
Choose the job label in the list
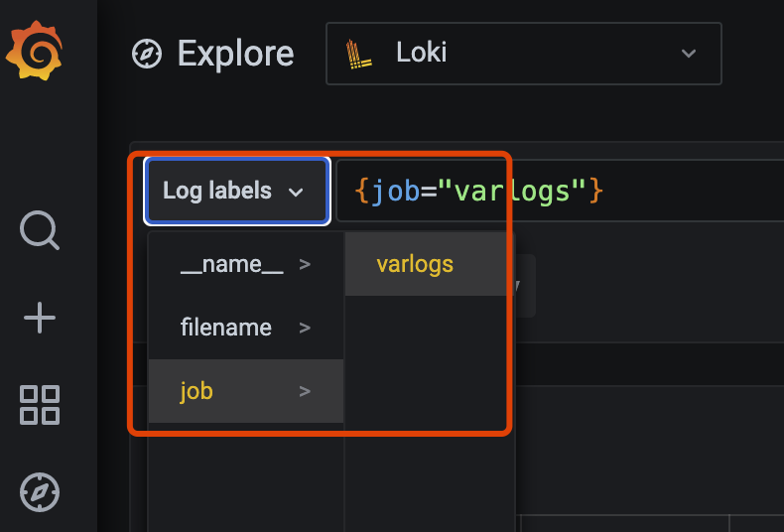196,391
